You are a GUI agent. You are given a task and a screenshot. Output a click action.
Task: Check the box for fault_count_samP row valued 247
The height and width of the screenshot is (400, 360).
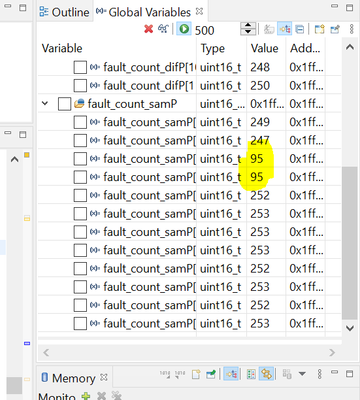80,141
